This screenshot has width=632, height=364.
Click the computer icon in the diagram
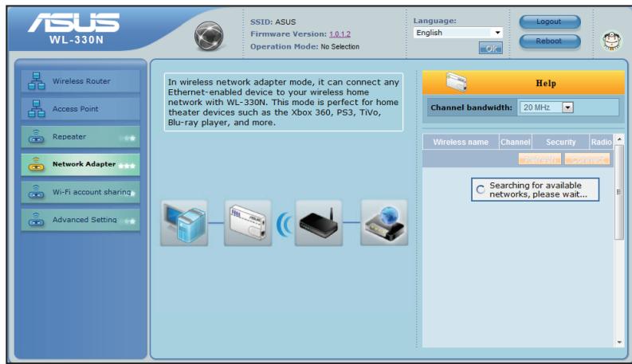coord(184,223)
